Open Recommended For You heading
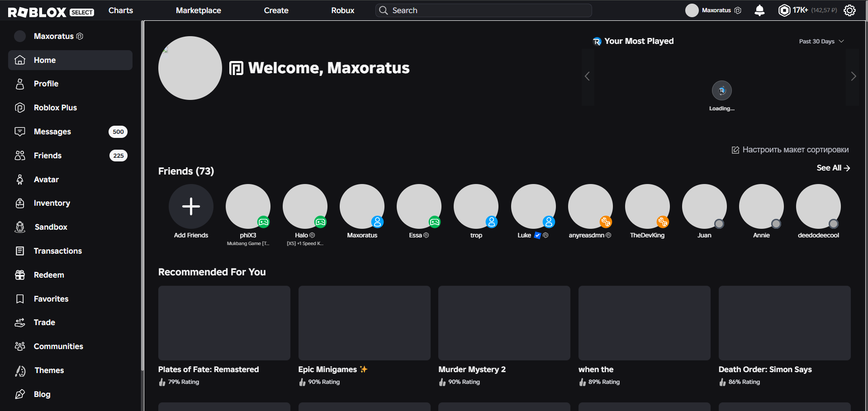The width and height of the screenshot is (868, 411). coord(212,272)
